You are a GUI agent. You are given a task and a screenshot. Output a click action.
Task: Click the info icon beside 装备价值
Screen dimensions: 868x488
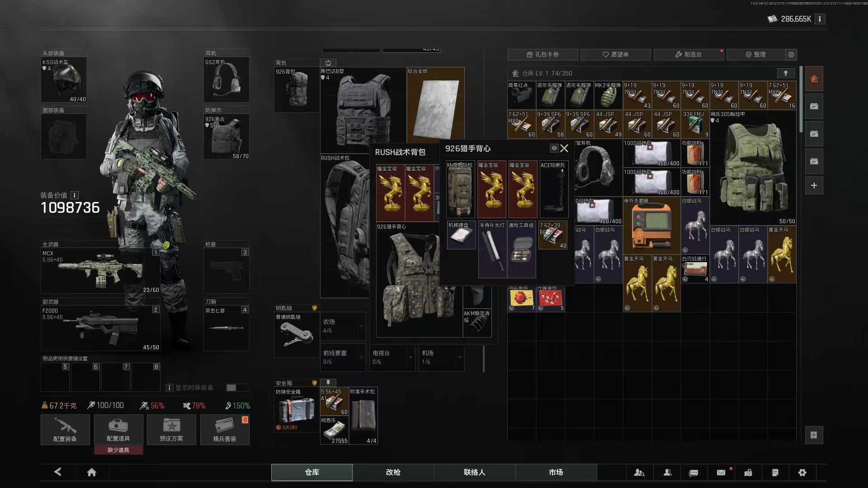point(75,195)
